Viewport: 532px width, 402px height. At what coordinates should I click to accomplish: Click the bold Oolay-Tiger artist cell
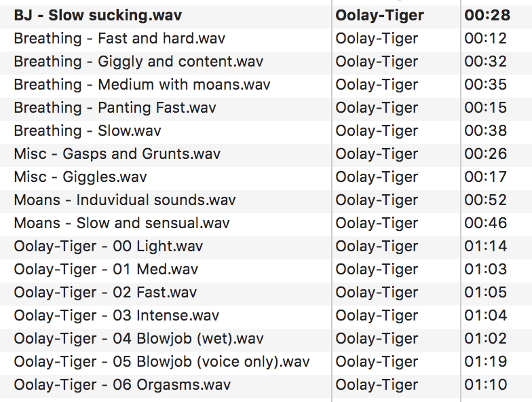tap(379, 15)
